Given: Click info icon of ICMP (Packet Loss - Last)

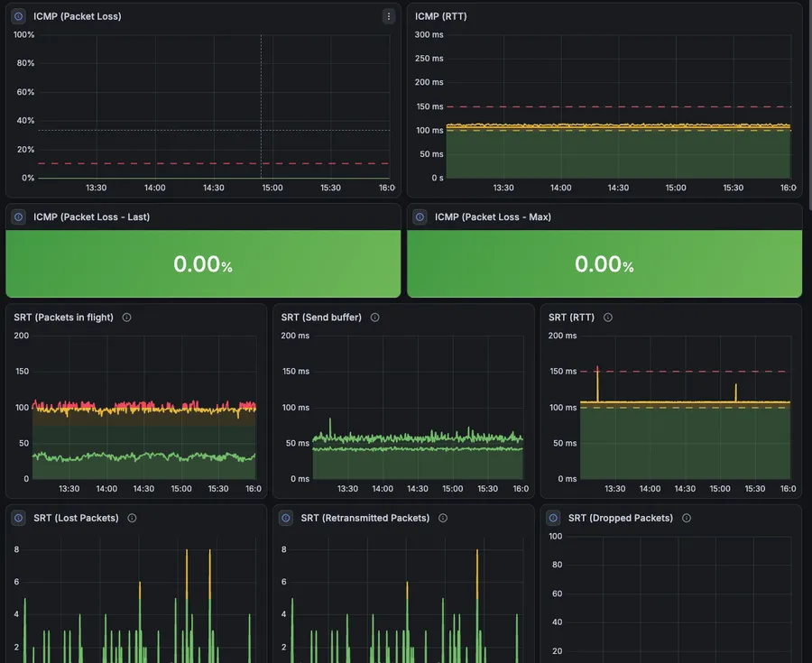Looking at the screenshot, I should [19, 216].
